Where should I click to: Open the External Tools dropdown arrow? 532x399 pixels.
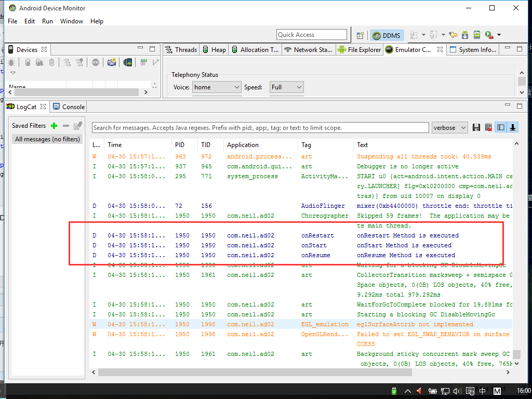tap(499, 35)
